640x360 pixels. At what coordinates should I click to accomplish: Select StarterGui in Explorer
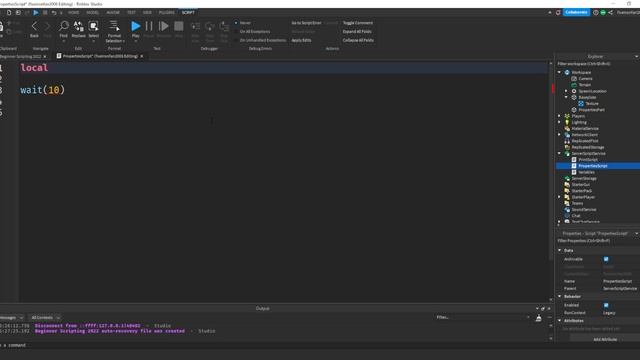[x=580, y=184]
